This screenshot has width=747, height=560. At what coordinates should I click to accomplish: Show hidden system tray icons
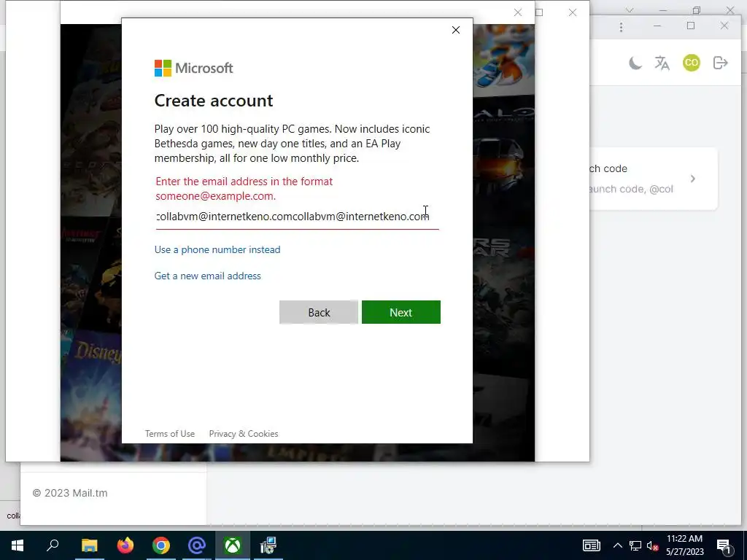tap(617, 545)
